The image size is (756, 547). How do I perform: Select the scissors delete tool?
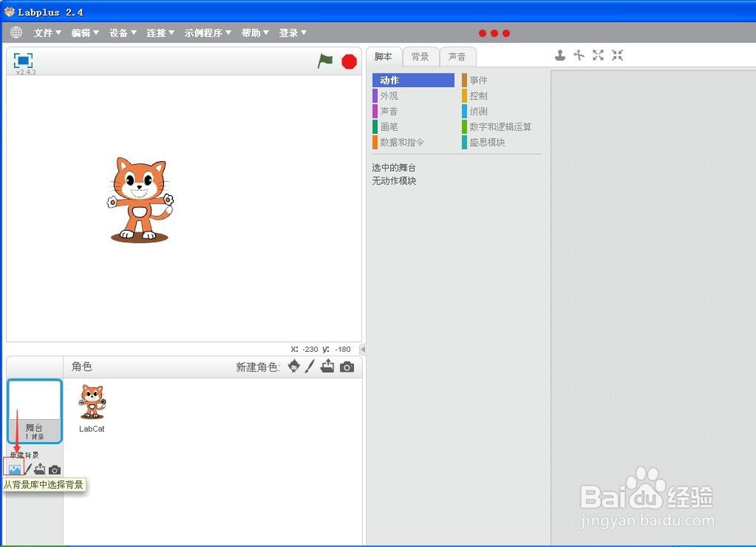point(579,55)
